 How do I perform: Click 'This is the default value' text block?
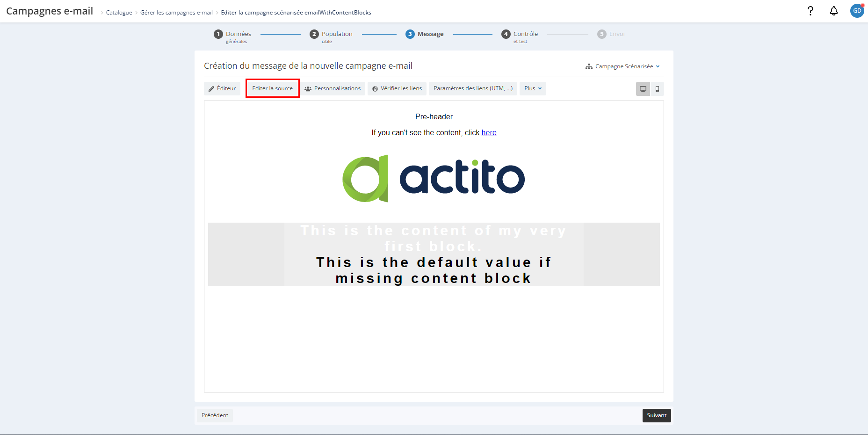tap(434, 270)
